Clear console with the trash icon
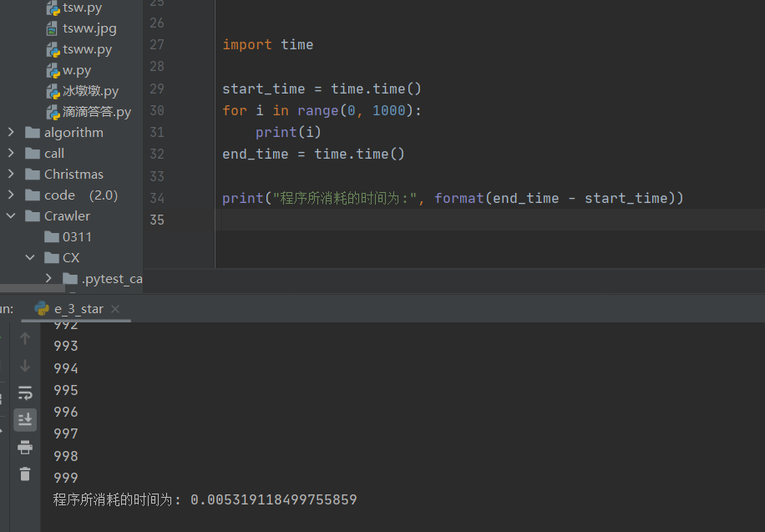The width and height of the screenshot is (765, 532). pos(25,474)
